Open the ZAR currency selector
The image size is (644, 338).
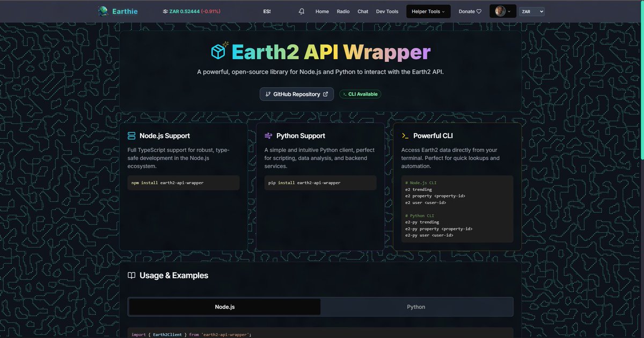pos(531,11)
